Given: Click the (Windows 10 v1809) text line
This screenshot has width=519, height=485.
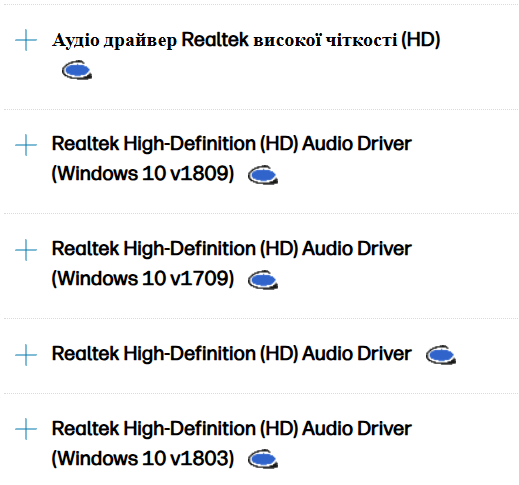Looking at the screenshot, I should [x=143, y=174].
